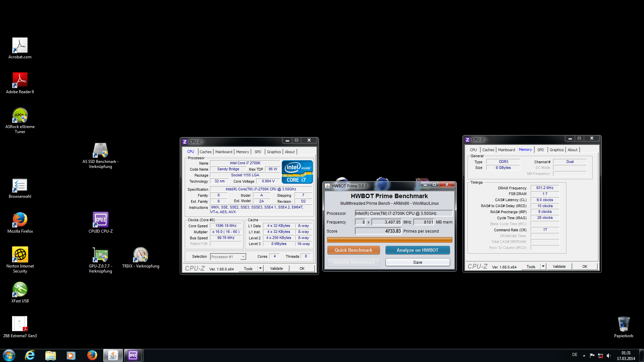Open Caches tab in right CPU-Z window
The width and height of the screenshot is (644, 362).
488,150
